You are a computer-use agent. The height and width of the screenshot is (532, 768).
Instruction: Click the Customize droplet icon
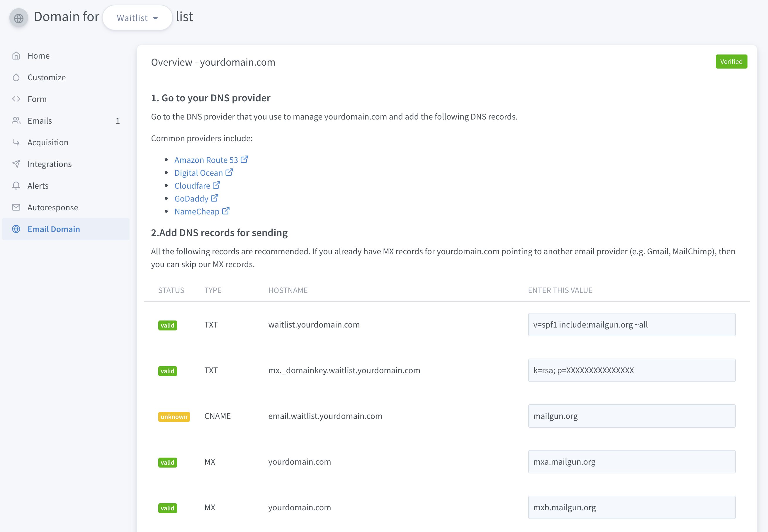pyautogui.click(x=16, y=77)
